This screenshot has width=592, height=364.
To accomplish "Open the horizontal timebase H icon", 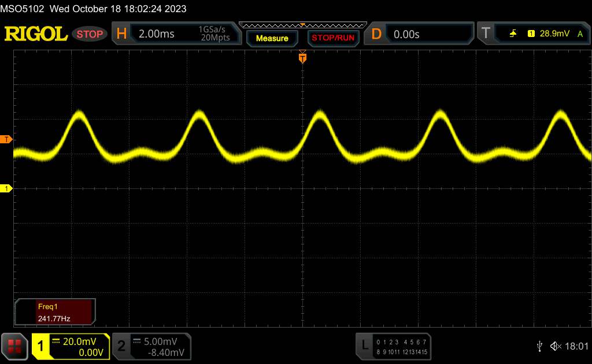I will [121, 34].
